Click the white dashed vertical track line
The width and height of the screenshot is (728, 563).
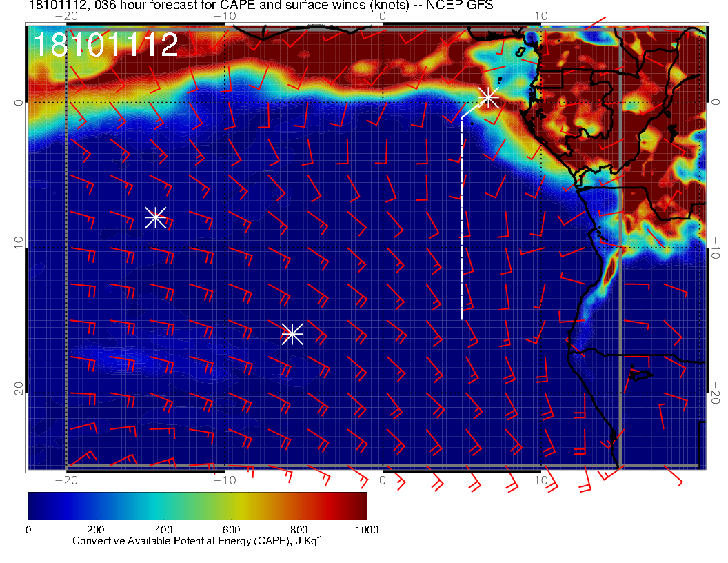click(462, 218)
